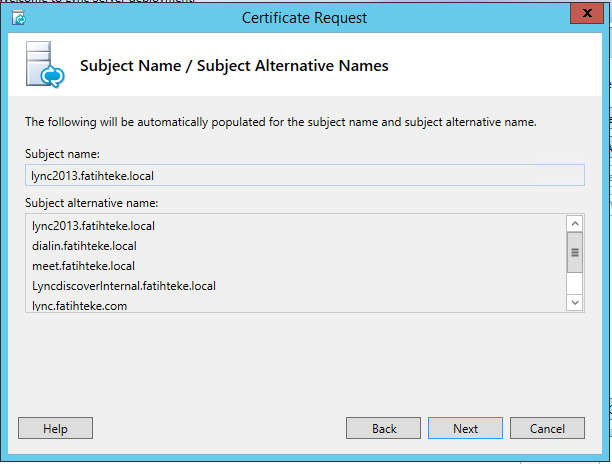Click the Subject name label
Viewport: 612px width, 464px height.
pos(62,154)
